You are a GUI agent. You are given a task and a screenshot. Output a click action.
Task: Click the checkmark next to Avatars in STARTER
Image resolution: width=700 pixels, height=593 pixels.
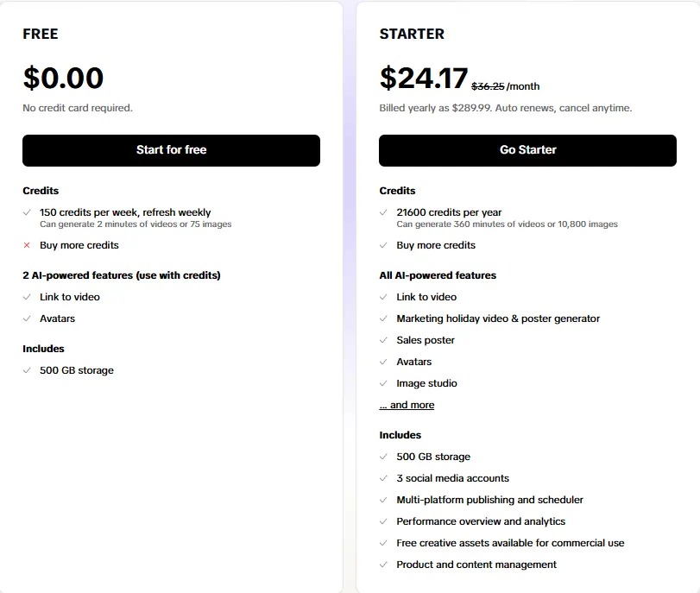tap(383, 362)
